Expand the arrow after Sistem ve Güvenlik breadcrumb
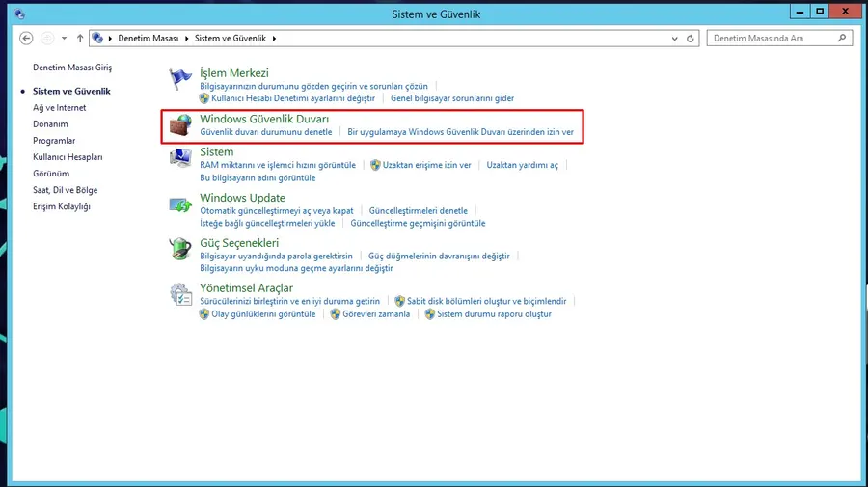 point(274,39)
